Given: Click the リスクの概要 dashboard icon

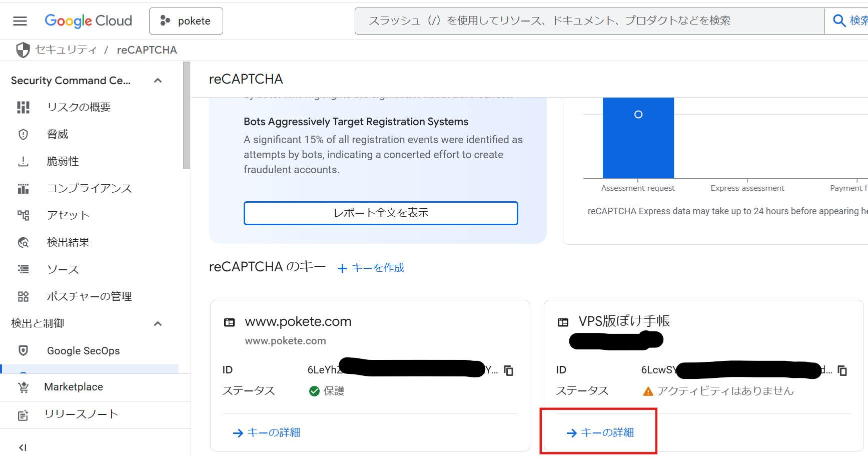Looking at the screenshot, I should [x=24, y=107].
